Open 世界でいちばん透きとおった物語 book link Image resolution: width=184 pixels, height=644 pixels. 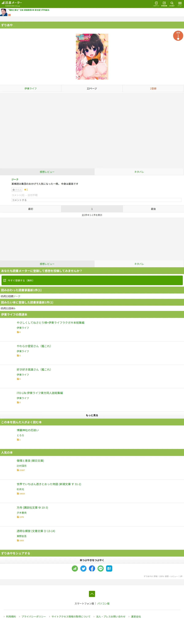click(49, 484)
